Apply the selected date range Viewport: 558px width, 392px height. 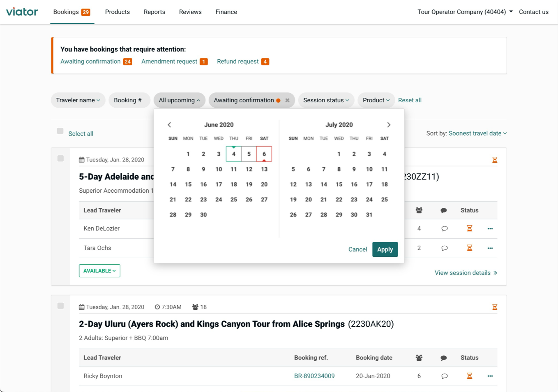385,249
